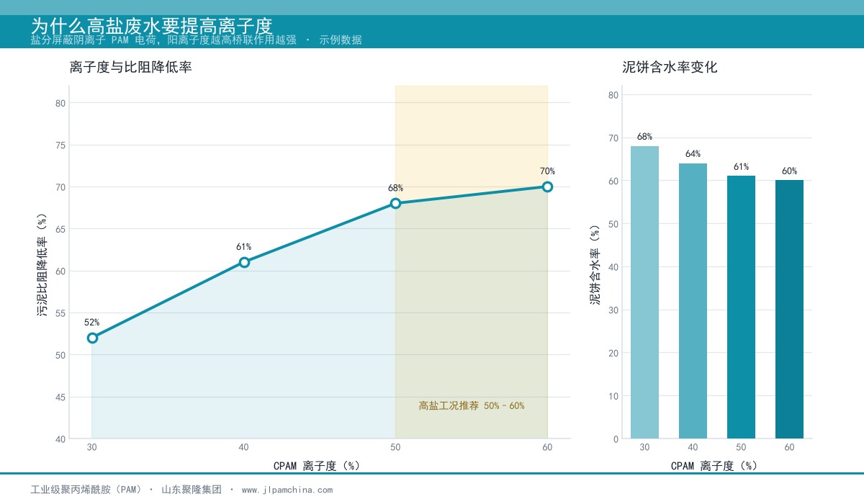
Task: Click footer text 工业级聚丙烯酰胺（PAM）
Action: 86,490
